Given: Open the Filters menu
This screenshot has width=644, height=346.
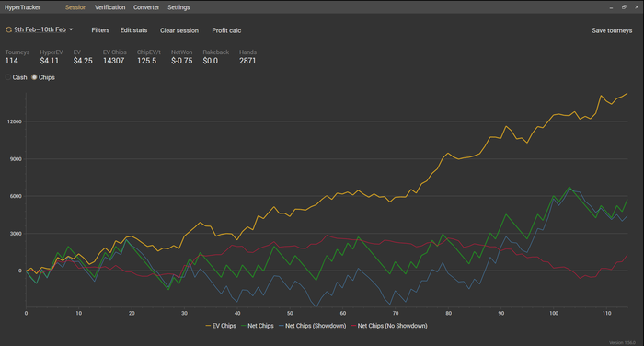Looking at the screenshot, I should click(100, 30).
